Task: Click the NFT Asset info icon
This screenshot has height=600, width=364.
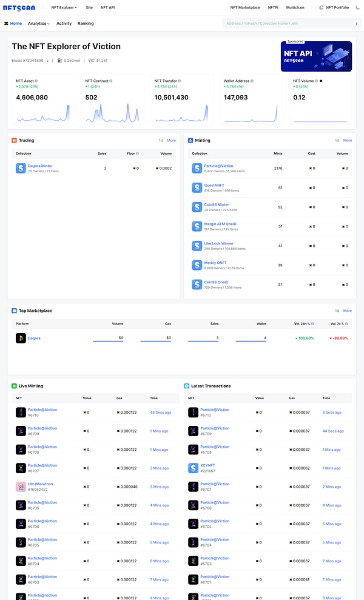Action: point(36,81)
